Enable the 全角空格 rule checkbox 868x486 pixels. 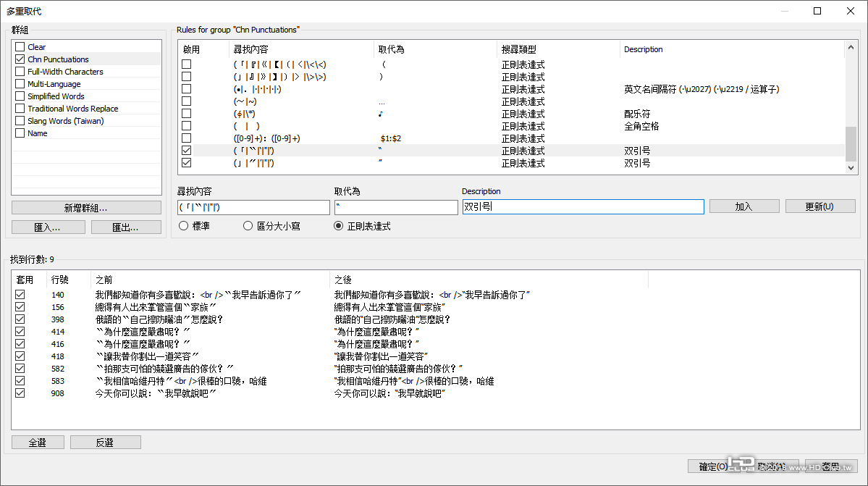187,125
